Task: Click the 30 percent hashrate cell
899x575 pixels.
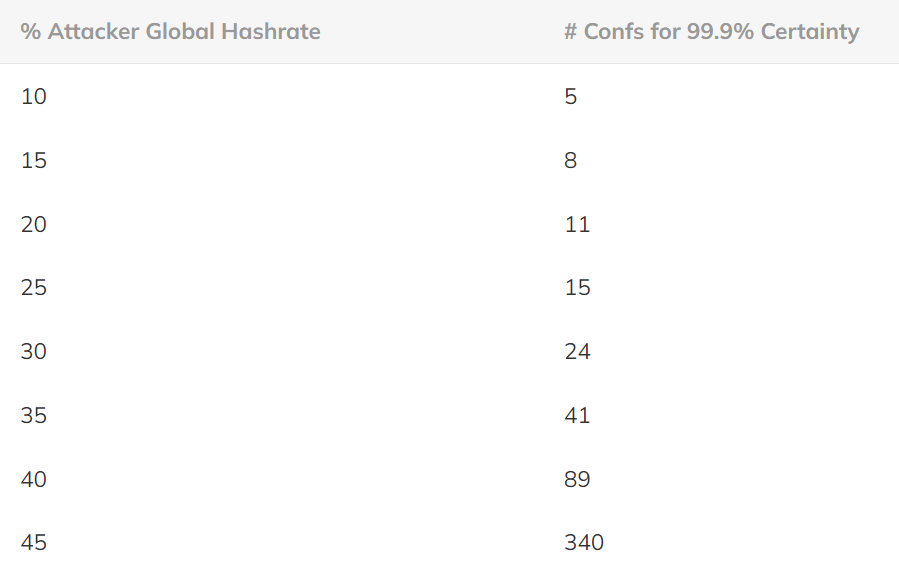Action: pos(34,352)
